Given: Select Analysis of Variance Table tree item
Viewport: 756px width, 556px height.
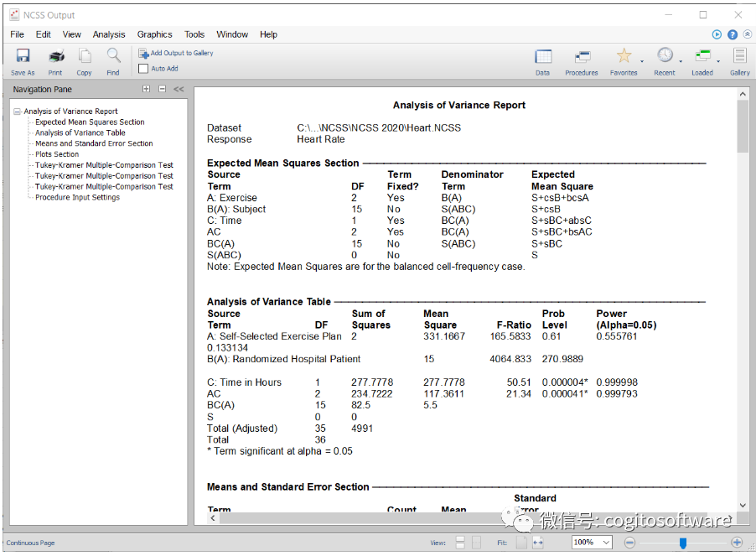Looking at the screenshot, I should tap(80, 133).
